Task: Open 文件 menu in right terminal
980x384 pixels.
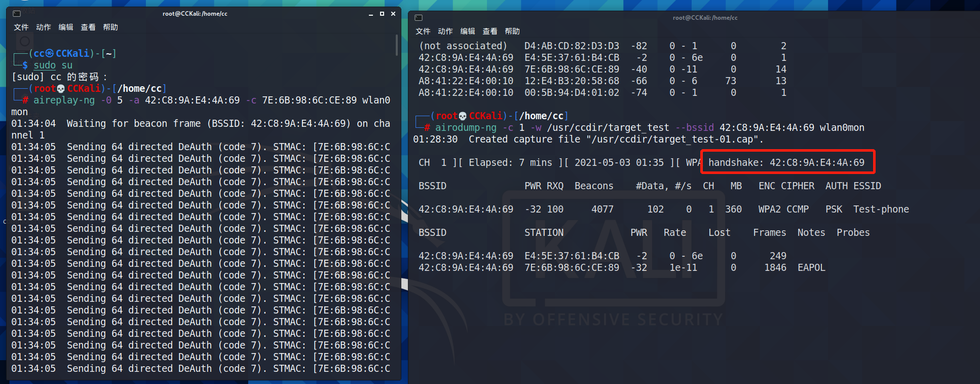Action: pos(423,31)
